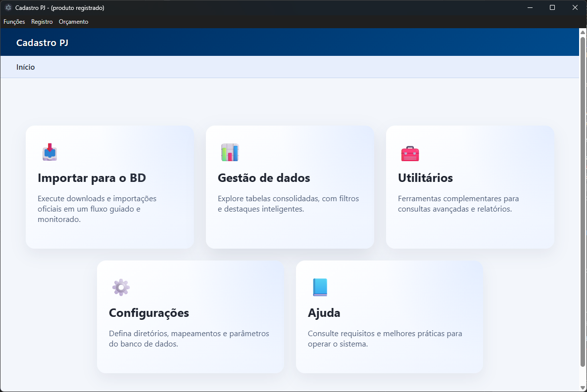Image resolution: width=587 pixels, height=392 pixels.
Task: Click the scrollbar down arrow
Action: click(583, 388)
